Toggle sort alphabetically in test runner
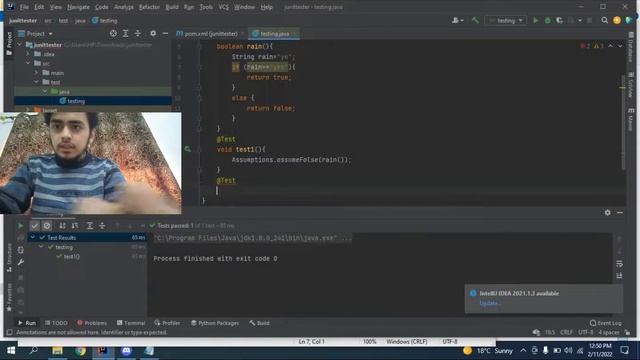This screenshot has width=640, height=360. click(62, 226)
